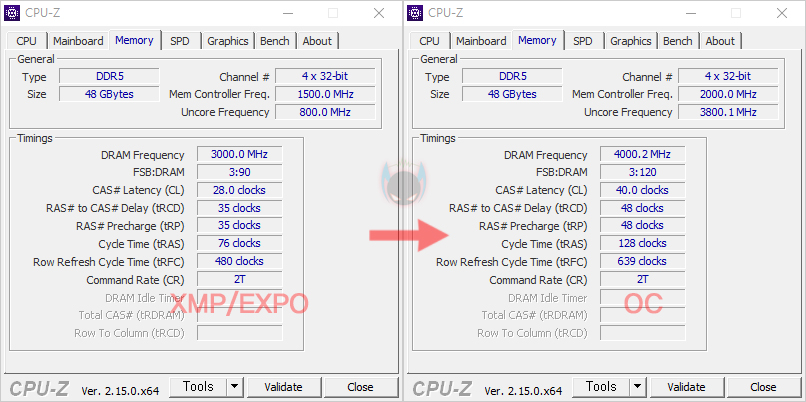The height and width of the screenshot is (402, 806).
Task: Click the 4 x 32-bit Channel field in left window
Action: [325, 77]
